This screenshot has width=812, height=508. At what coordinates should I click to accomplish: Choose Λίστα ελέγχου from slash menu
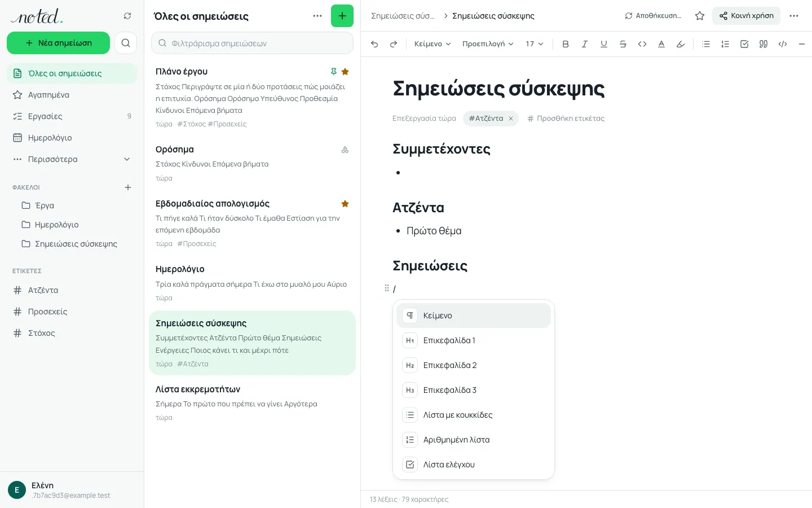pos(474,465)
